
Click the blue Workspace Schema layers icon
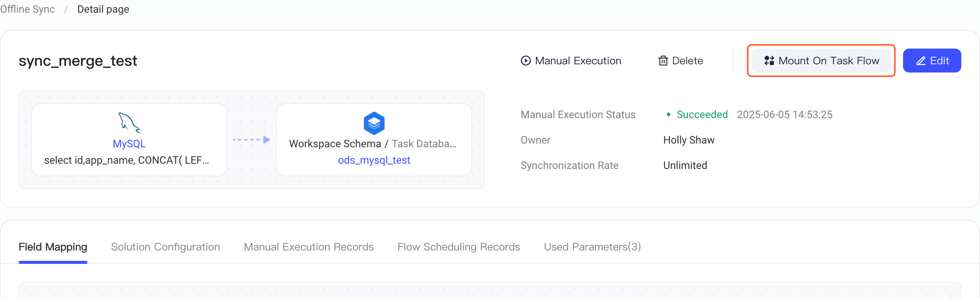point(374,123)
